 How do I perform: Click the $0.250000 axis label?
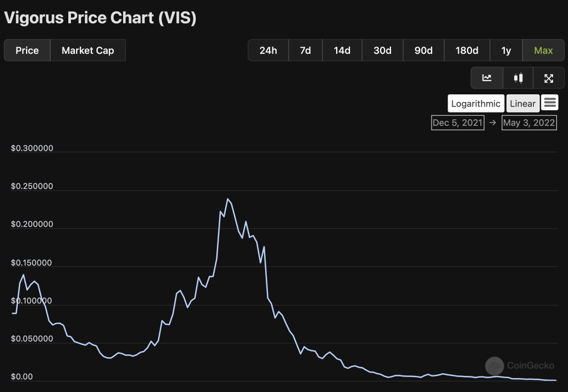[32, 186]
